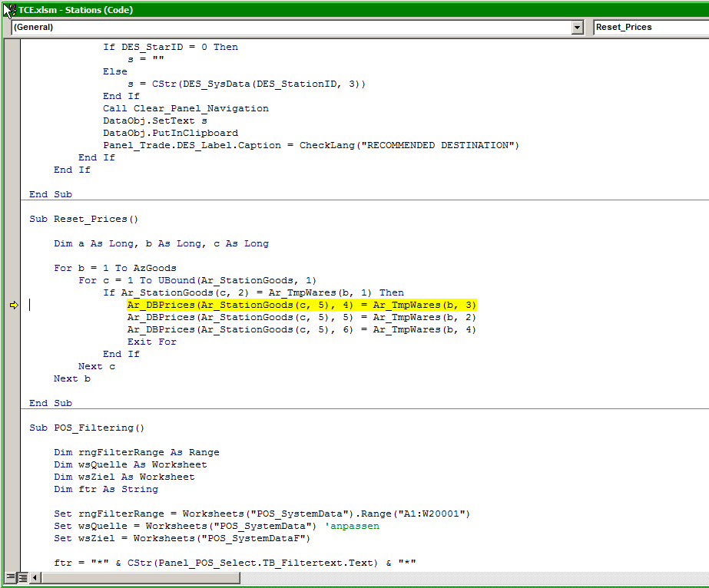Click the 'DataObj.PutInClipboard' line
The image size is (709, 588).
171,133
